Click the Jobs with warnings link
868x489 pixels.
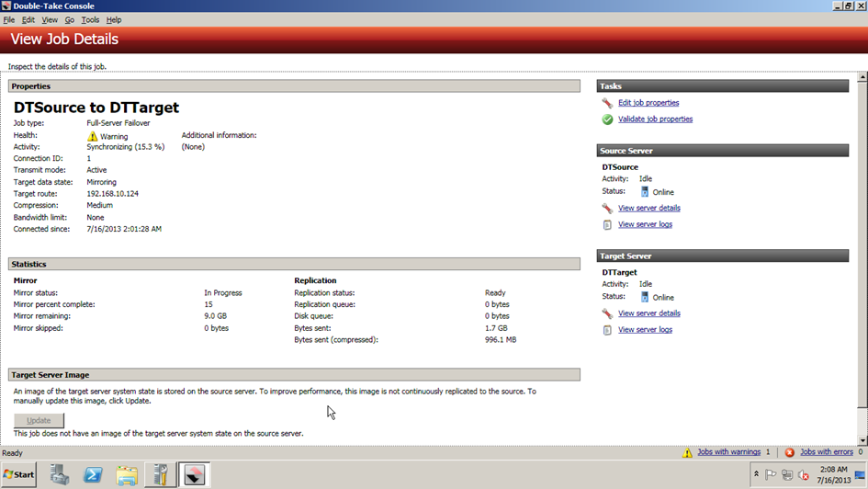pos(728,452)
